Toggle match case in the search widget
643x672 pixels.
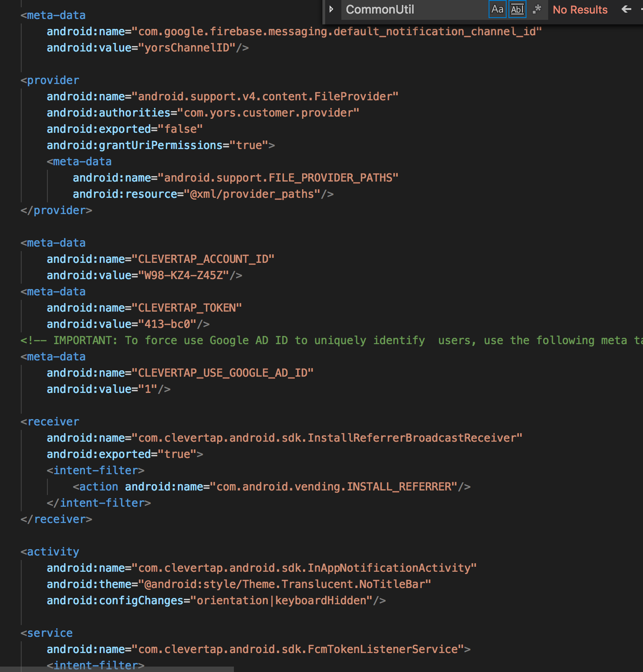tap(497, 9)
